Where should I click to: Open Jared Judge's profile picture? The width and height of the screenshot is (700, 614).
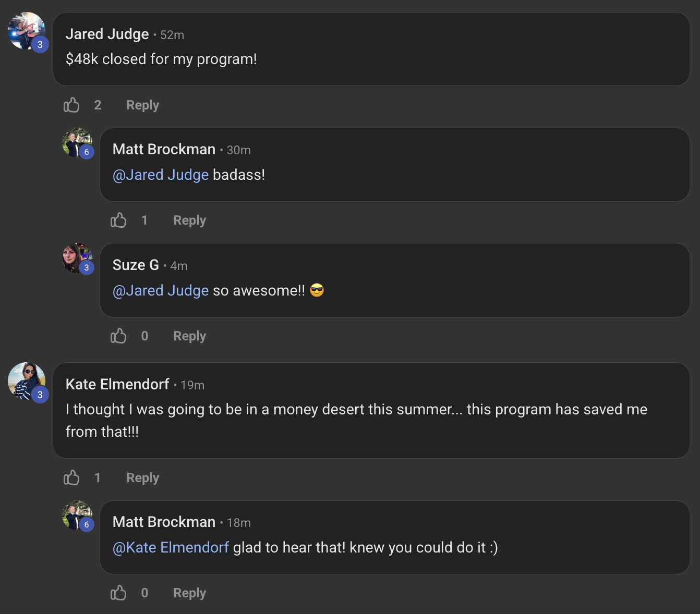(27, 31)
